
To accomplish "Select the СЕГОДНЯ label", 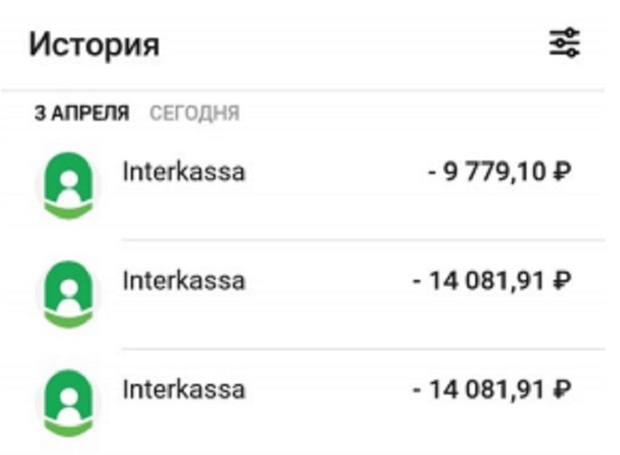I will click(x=194, y=113).
